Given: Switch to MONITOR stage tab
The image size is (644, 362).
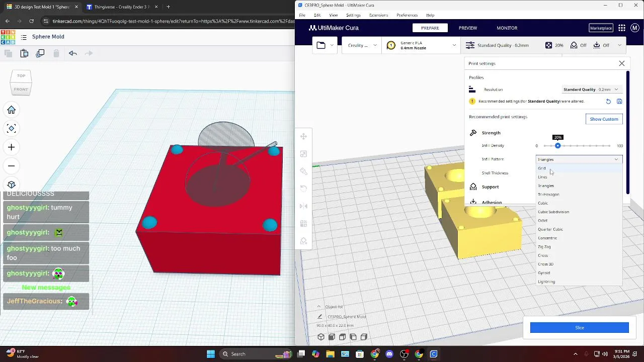Looking at the screenshot, I should (507, 28).
